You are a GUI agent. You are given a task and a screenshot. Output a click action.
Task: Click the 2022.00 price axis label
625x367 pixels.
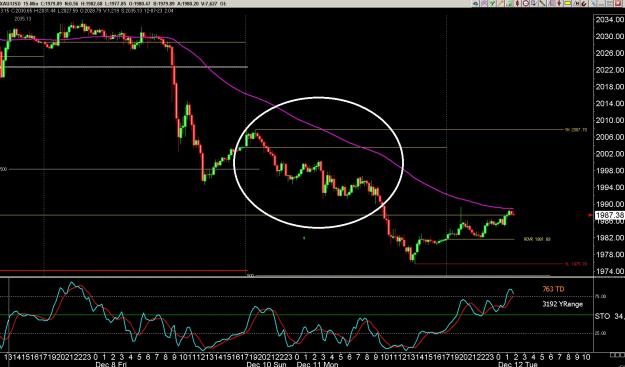pos(609,70)
